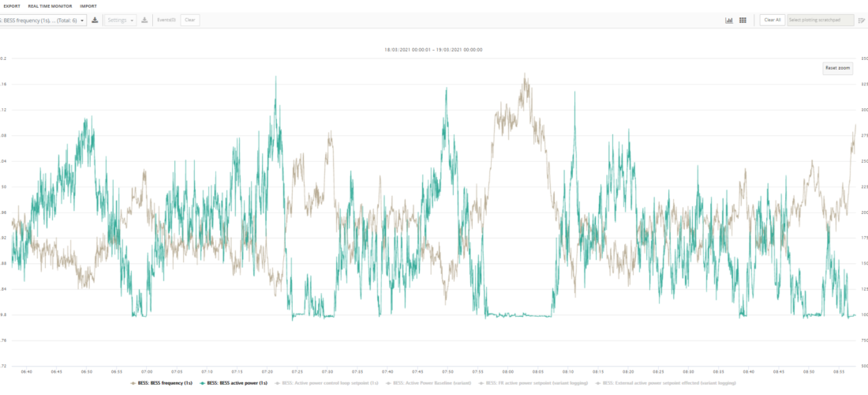Open the IMPORT menu
Screen dimensions: 868x395
88,6
